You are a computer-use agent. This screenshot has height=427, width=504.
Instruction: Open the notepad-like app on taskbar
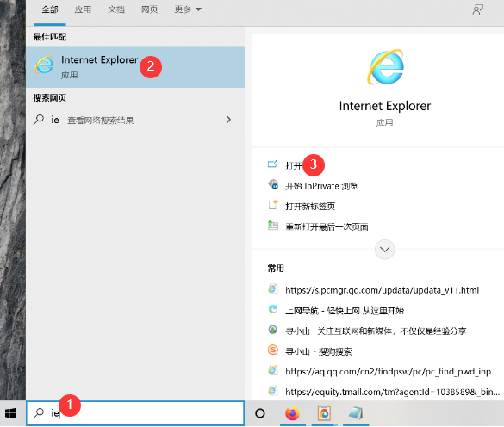coord(356,413)
